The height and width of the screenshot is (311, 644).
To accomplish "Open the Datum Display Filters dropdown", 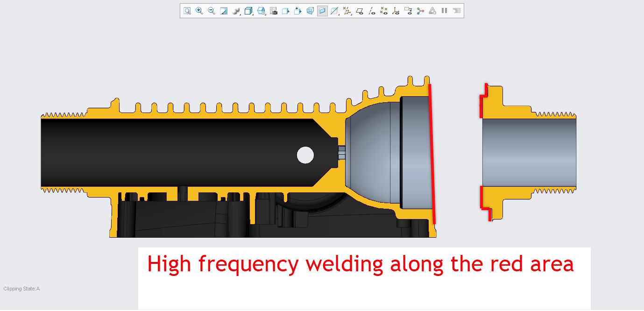I will pos(347,11).
